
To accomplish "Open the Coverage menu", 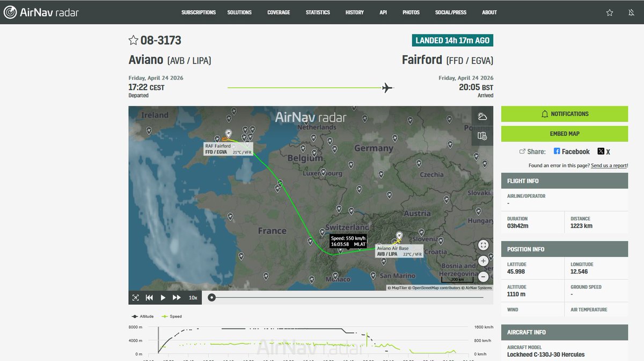I will point(279,12).
